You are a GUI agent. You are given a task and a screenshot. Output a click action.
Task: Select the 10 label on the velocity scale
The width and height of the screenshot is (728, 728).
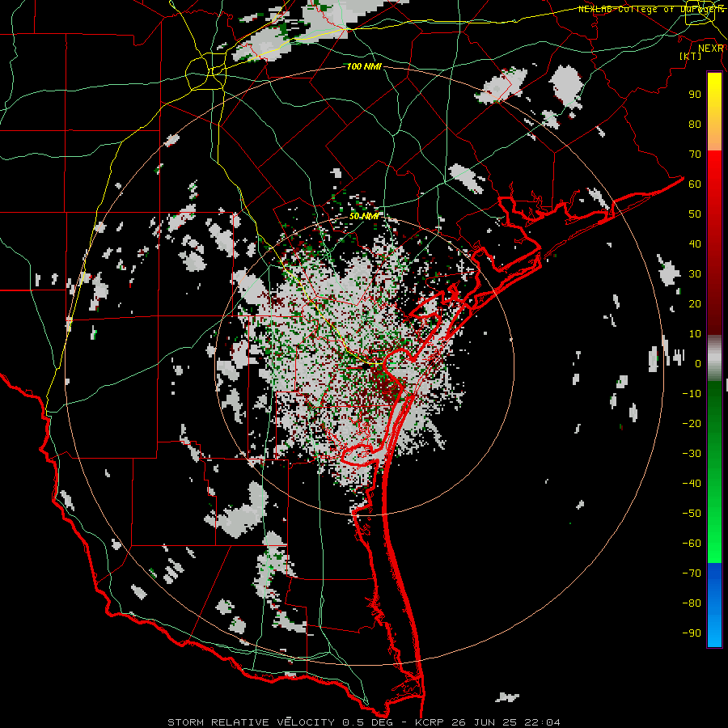[695, 334]
